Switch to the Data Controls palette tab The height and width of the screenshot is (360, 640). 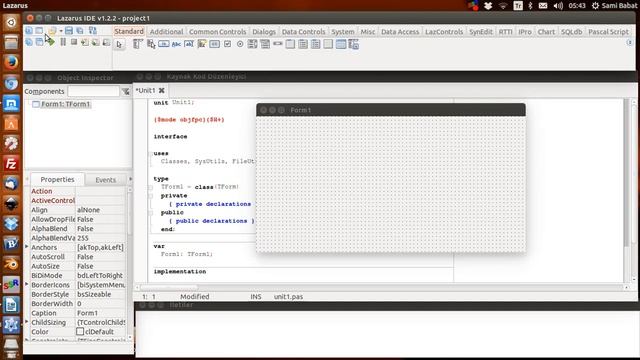click(x=303, y=31)
